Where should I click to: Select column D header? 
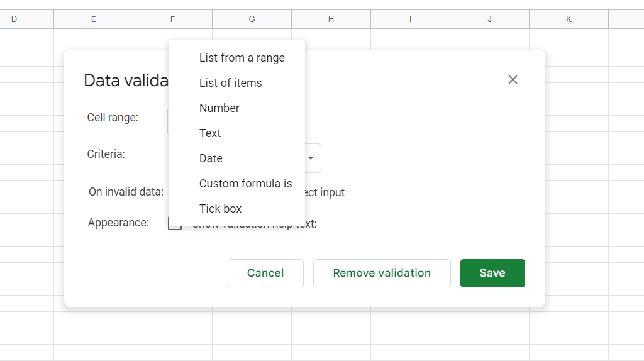pyautogui.click(x=14, y=19)
